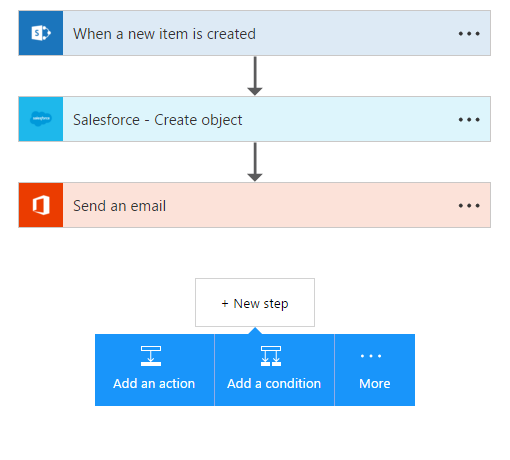This screenshot has width=510, height=460.
Task: Click the branching Add a condition icon
Action: (x=271, y=356)
